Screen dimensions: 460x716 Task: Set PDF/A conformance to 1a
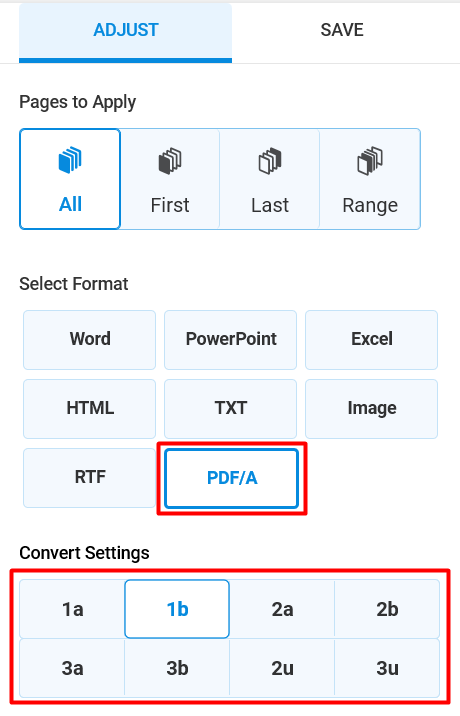coord(72,609)
